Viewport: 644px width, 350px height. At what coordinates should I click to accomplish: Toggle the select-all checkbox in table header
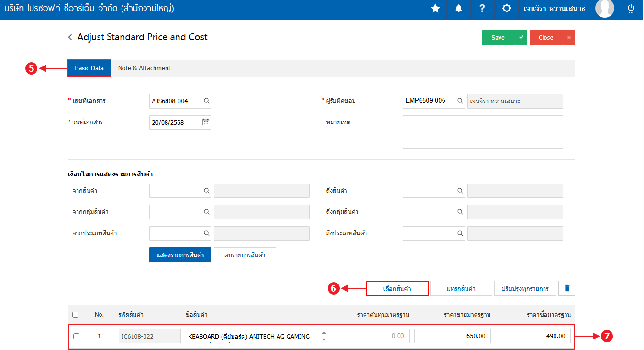75,315
